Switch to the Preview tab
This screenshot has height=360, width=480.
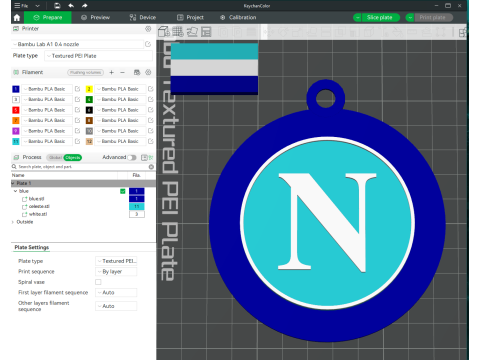tap(95, 17)
